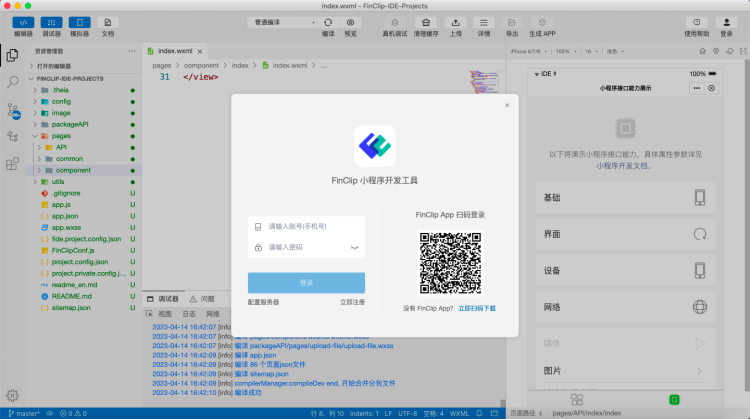Expand the utils folder
The image size is (750, 419).
(84, 182)
